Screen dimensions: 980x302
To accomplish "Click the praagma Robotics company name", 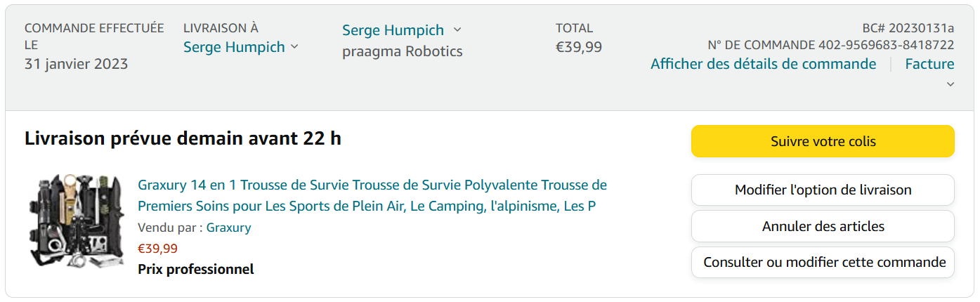I will 402,51.
